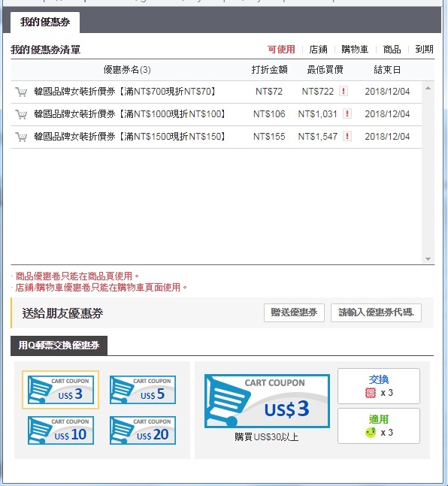Image resolution: width=448 pixels, height=486 pixels.
Task: Click the 交換 x 3 button
Action: click(379, 386)
